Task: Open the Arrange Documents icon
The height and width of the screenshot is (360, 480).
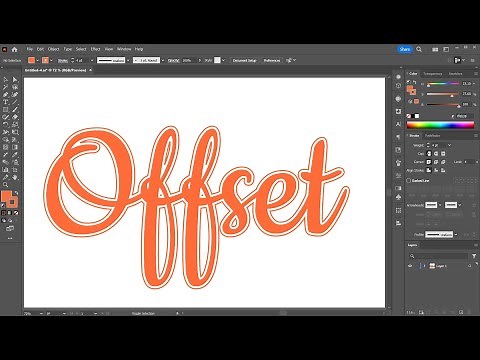Action: (x=435, y=49)
